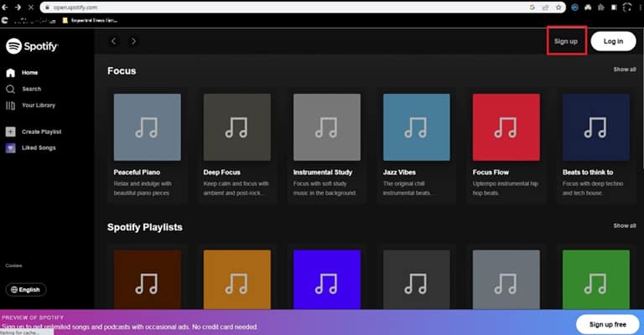Click the browser forward arrow
This screenshot has width=644, height=335.
(x=18, y=8)
